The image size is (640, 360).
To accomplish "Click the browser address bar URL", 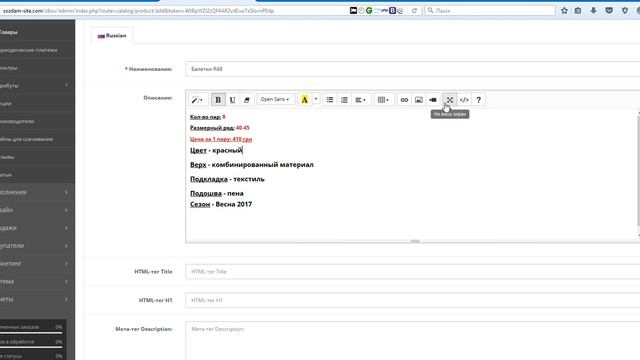I will point(138,11).
